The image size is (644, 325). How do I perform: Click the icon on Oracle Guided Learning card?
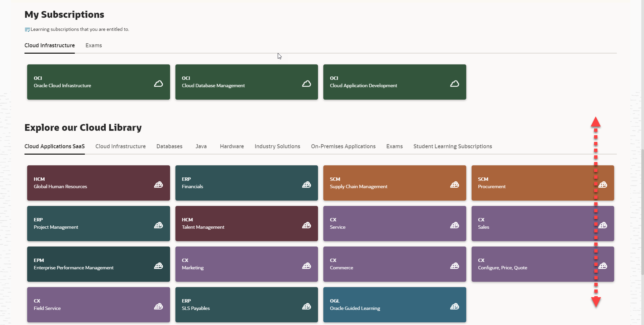tap(454, 306)
